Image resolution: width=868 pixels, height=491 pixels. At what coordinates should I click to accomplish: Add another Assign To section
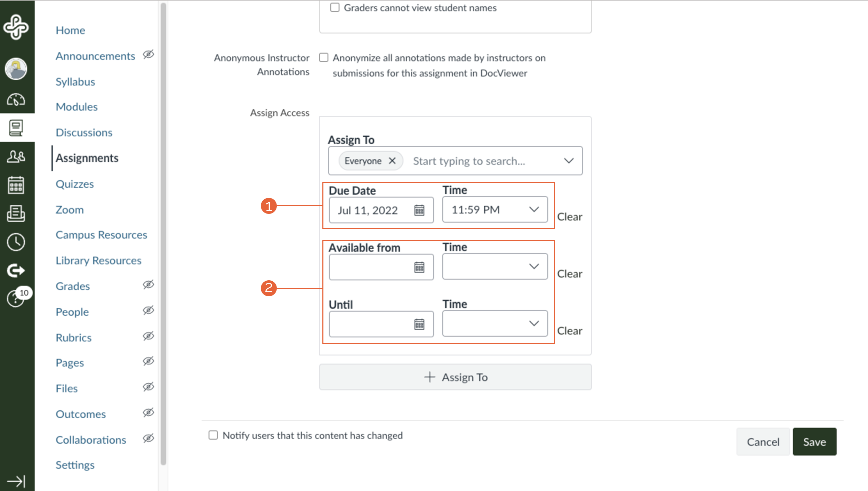click(x=455, y=377)
